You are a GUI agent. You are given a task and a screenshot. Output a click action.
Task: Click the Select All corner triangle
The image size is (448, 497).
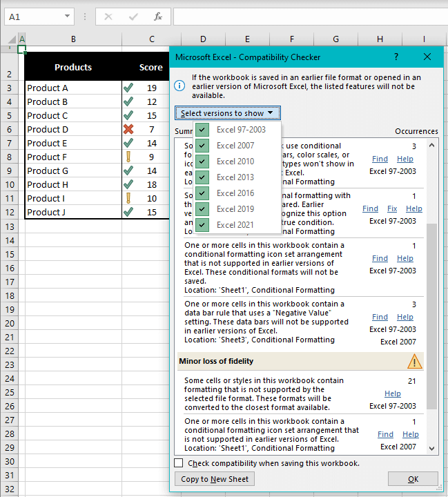8,39
